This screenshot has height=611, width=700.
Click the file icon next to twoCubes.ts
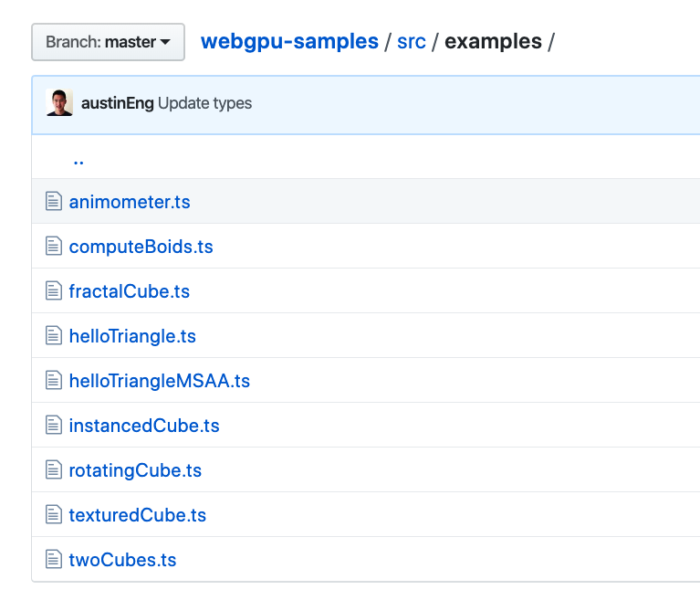point(53,560)
